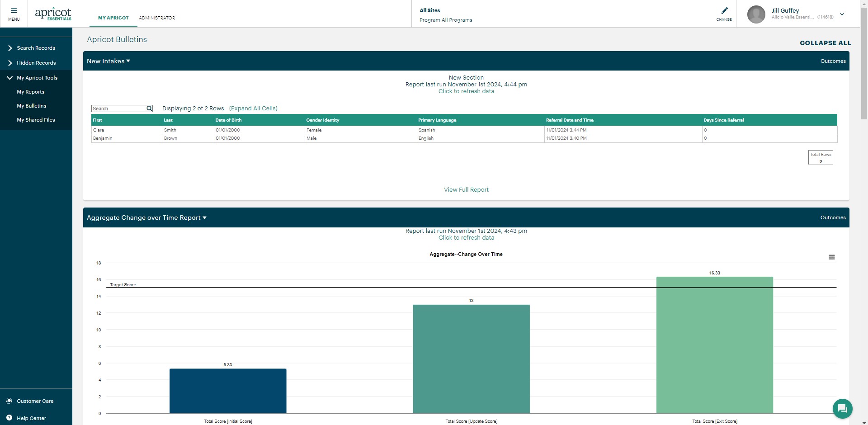
Task: Click the Help Center question mark icon
Action: click(x=9, y=418)
